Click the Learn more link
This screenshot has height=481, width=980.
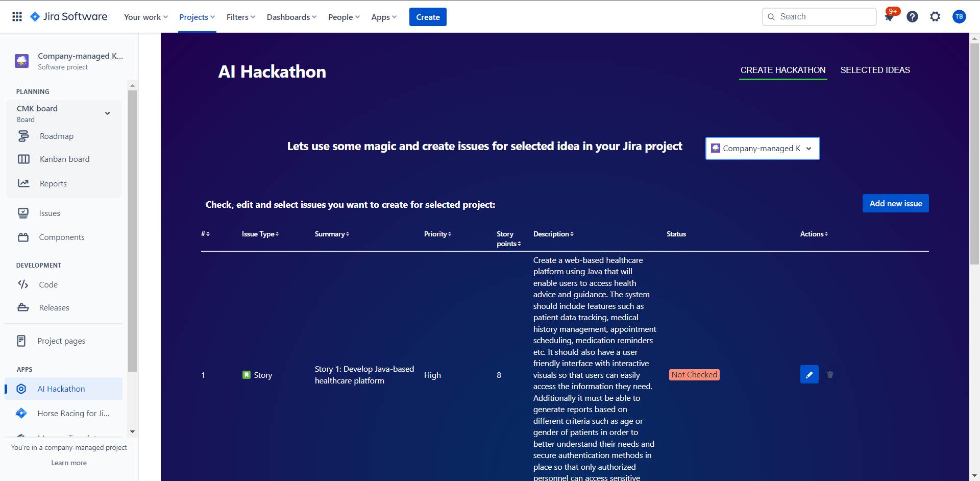coord(69,463)
